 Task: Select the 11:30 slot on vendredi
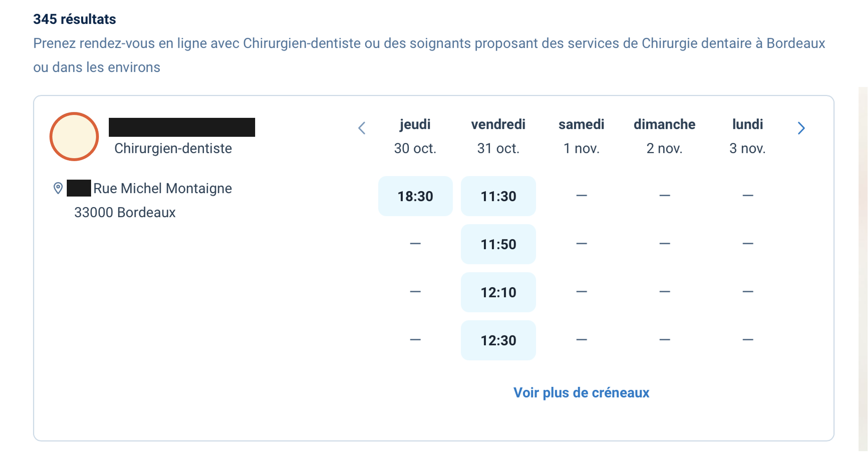point(498,196)
